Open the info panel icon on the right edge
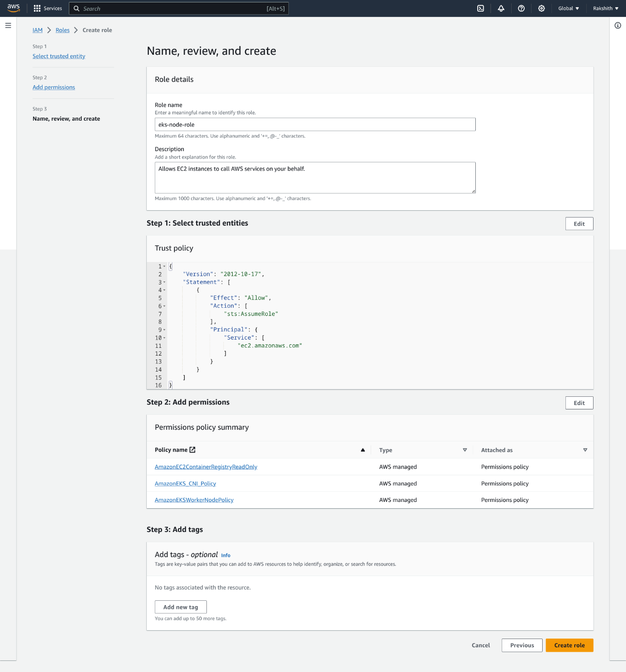Image resolution: width=626 pixels, height=672 pixels. coord(618,25)
